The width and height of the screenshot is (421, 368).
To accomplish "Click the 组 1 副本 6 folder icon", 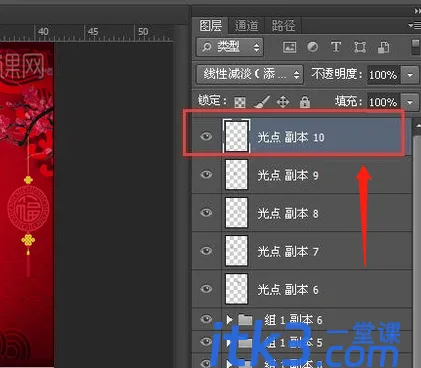I will (245, 319).
